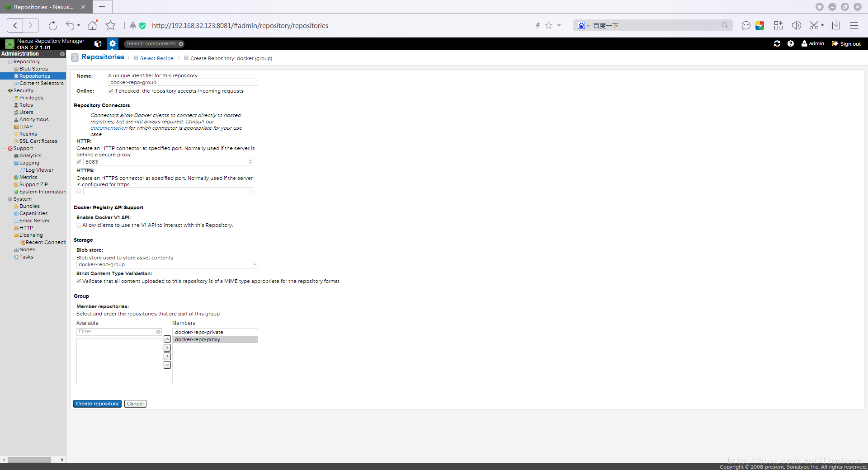The height and width of the screenshot is (470, 868).
Task: Toggle the HTTP connector checkbox
Action: tap(79, 162)
